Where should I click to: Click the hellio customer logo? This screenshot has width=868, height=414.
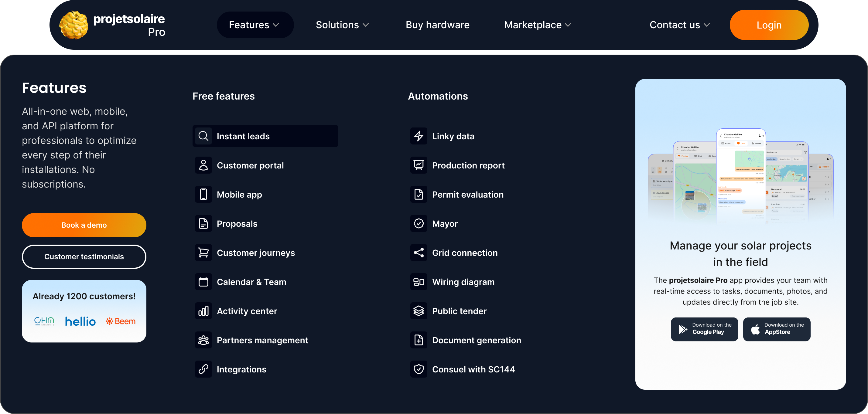(x=80, y=321)
